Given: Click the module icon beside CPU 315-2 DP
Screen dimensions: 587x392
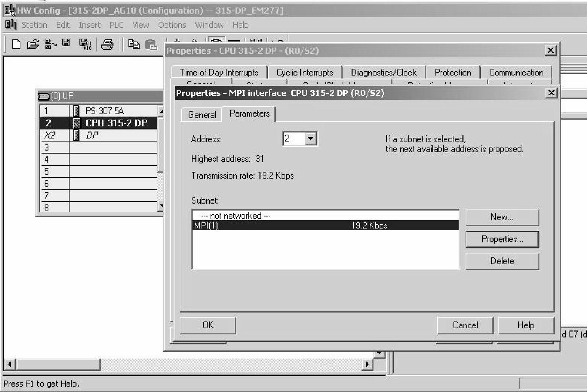Looking at the screenshot, I should coord(76,123).
